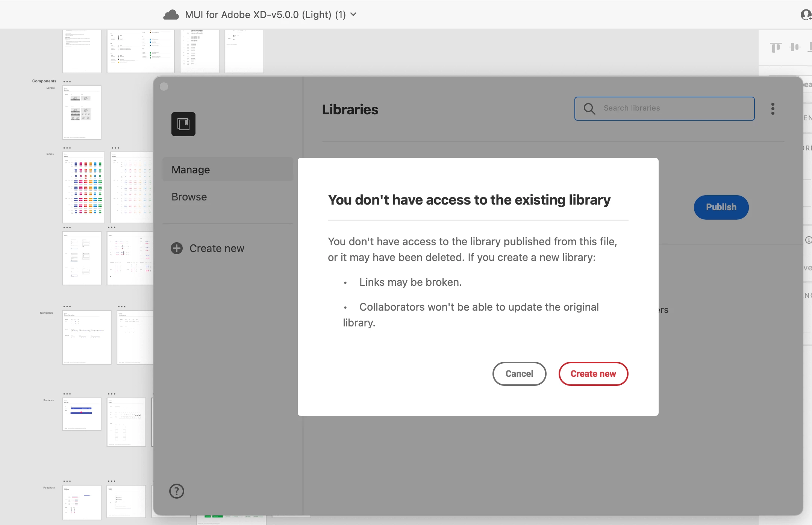Click the cloud document icon in title
This screenshot has width=812, height=525.
tap(171, 15)
